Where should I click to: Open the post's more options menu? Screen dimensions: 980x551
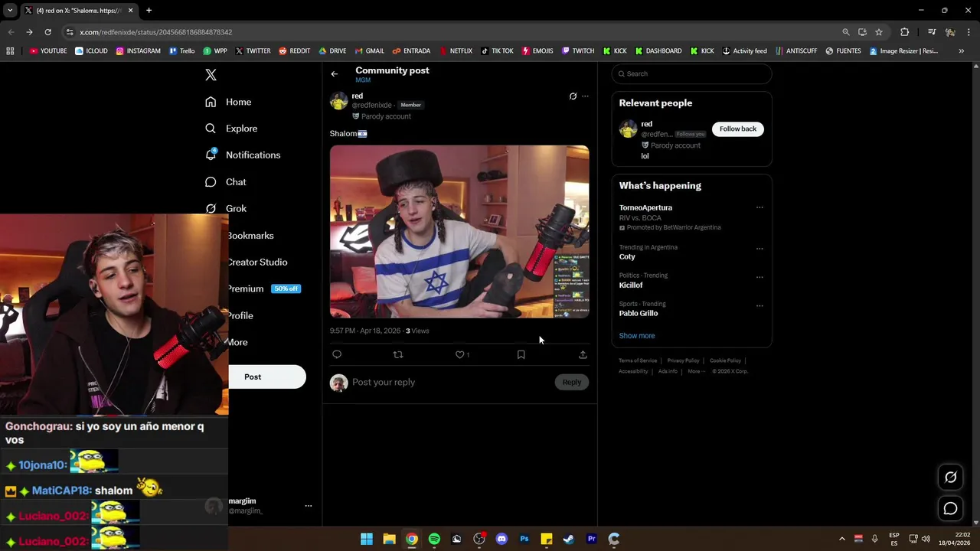585,96
